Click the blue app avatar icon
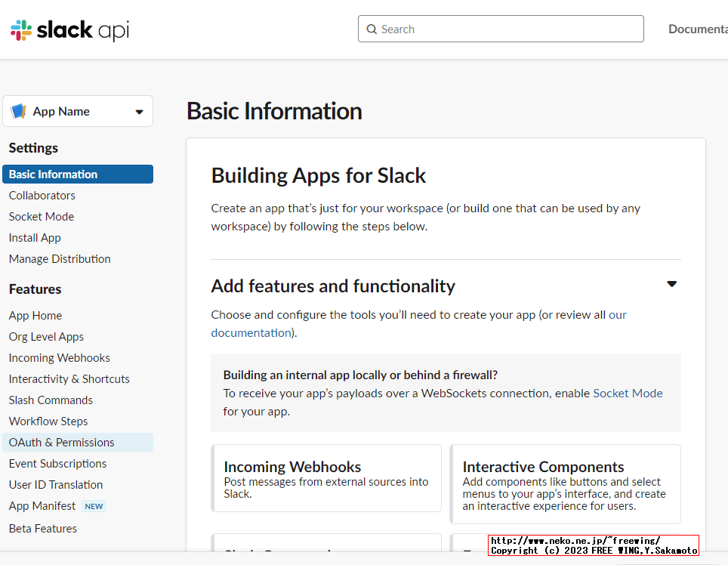Viewport: 728px width, 565px height. (x=18, y=111)
